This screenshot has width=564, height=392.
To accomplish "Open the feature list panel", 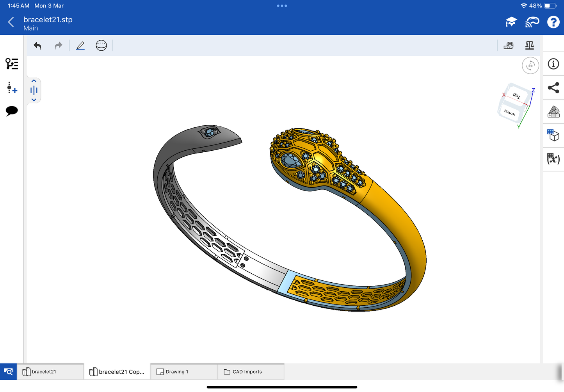I will click(12, 64).
